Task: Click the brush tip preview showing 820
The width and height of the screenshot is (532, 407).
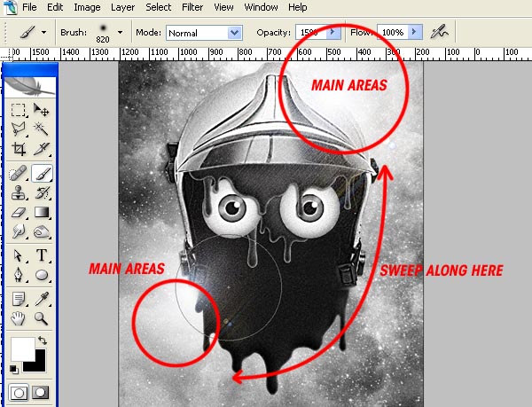Action: coord(103,33)
